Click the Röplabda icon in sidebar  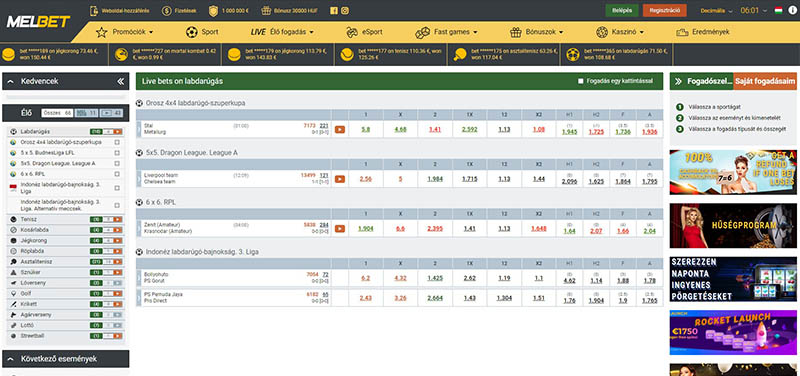pyautogui.click(x=13, y=251)
